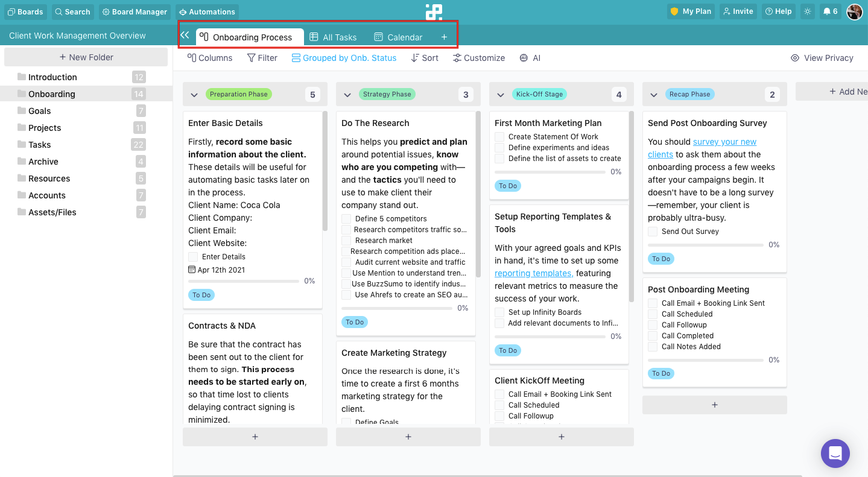Image resolution: width=868 pixels, height=477 pixels.
Task: Click To Do status on Do The Research
Action: 355,322
